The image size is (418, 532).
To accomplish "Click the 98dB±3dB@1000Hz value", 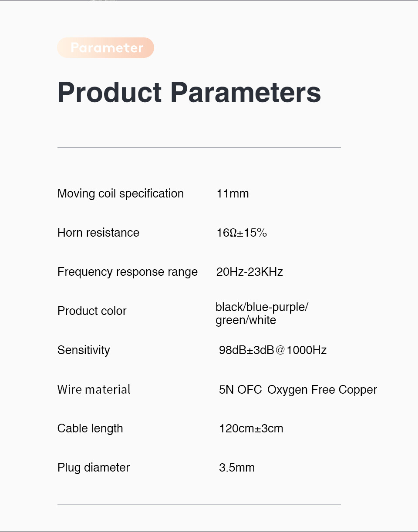I will [273, 350].
